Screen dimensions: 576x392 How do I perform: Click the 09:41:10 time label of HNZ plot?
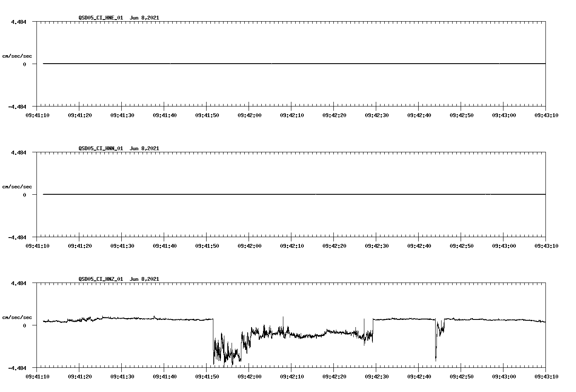[37, 376]
